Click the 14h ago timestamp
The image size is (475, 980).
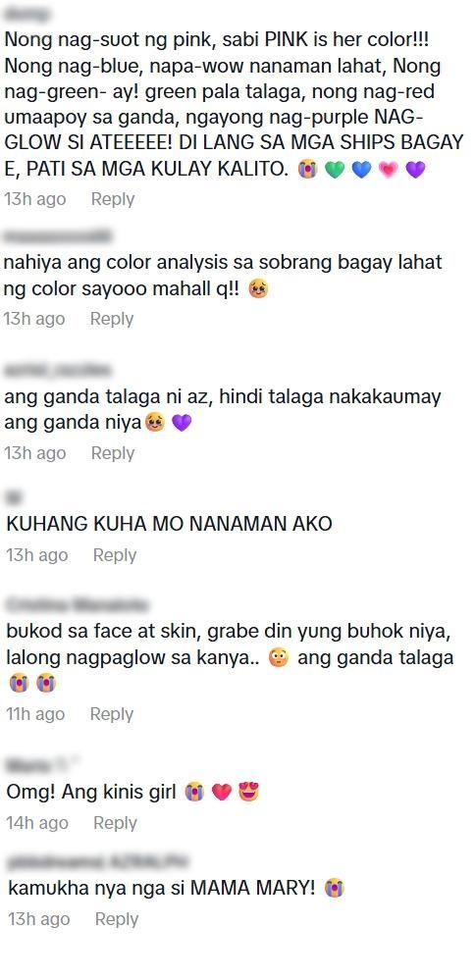(x=37, y=823)
